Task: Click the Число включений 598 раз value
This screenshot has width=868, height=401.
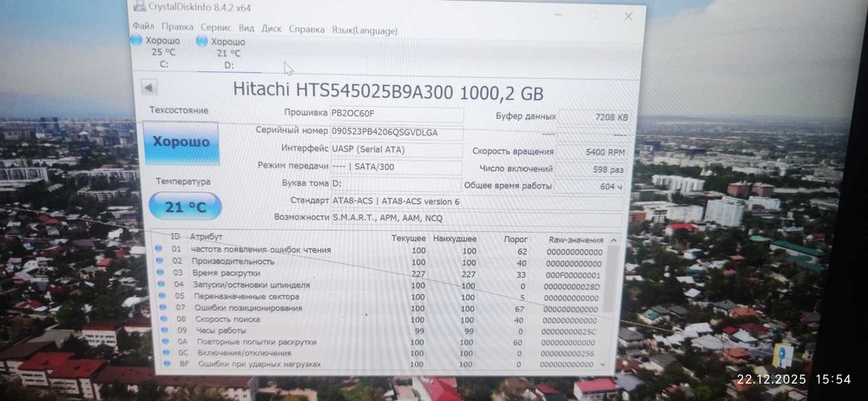Action: (x=591, y=169)
